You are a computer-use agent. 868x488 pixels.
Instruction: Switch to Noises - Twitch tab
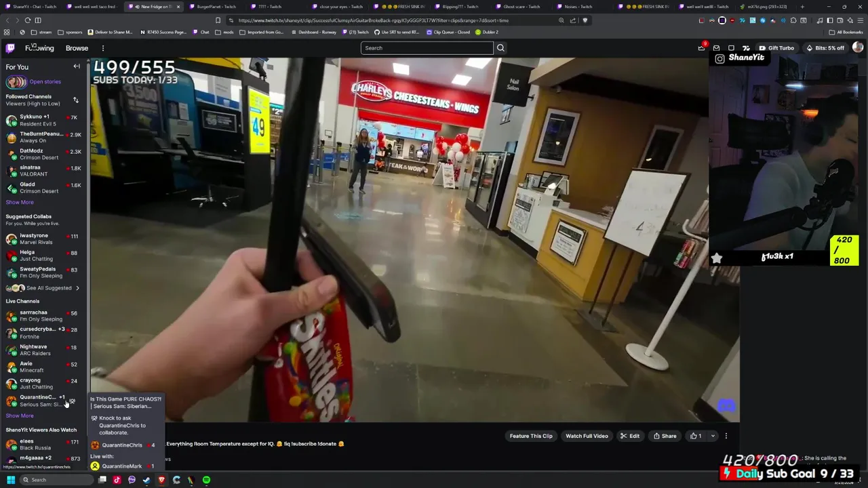coord(578,7)
